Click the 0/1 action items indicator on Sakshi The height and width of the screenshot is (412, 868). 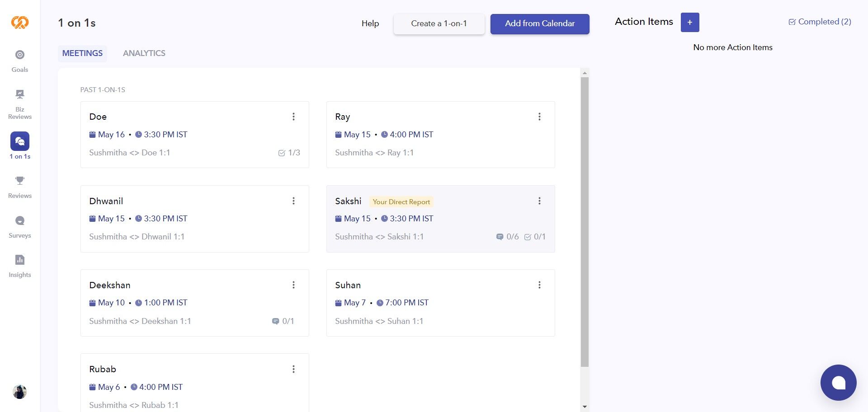(535, 237)
